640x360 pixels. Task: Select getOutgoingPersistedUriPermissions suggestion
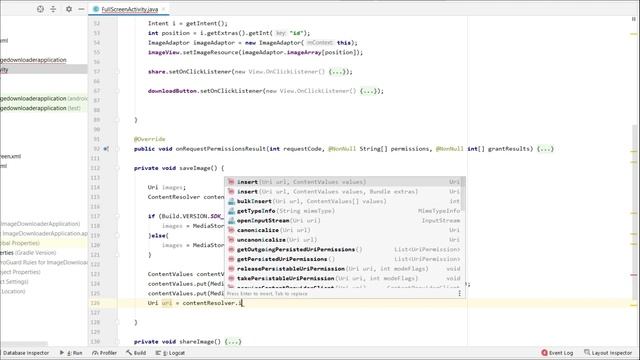(344, 249)
